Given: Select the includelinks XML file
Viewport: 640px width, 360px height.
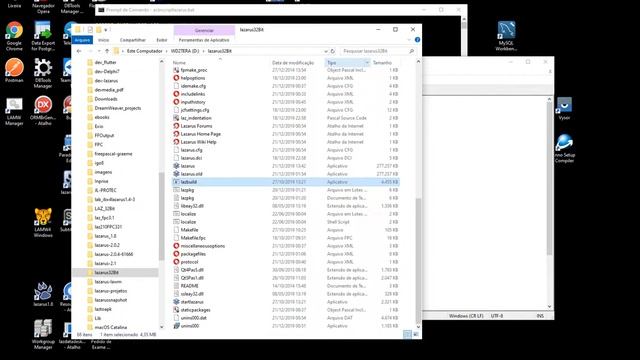Looking at the screenshot, I should click(193, 94).
